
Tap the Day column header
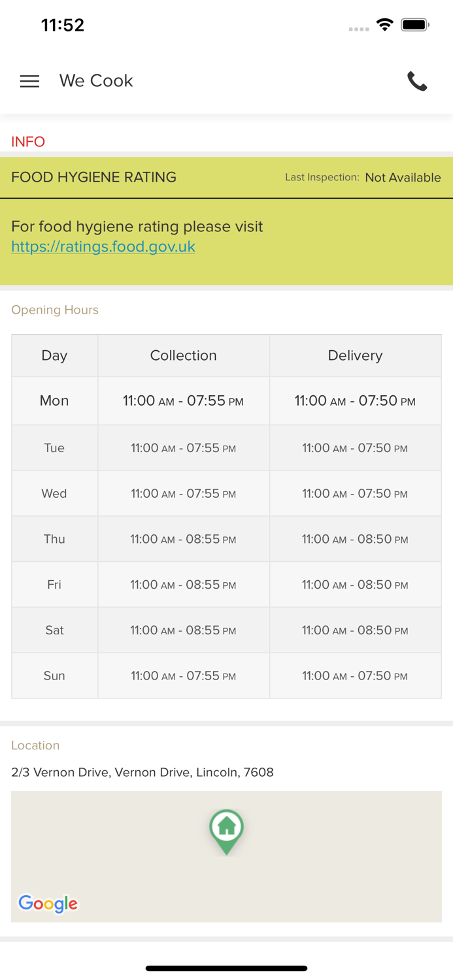54,355
